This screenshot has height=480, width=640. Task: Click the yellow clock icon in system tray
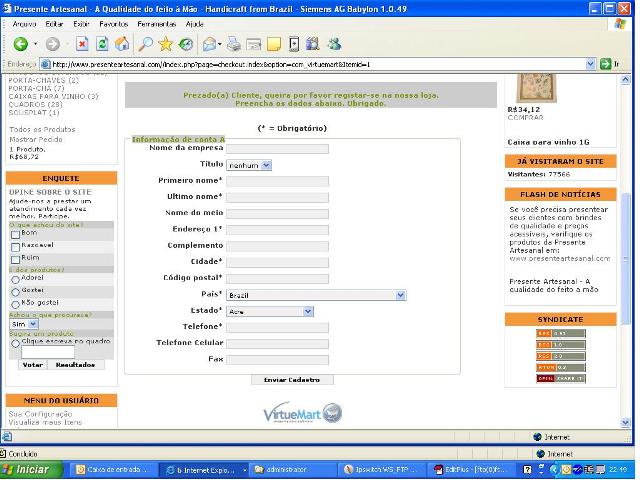(566, 469)
